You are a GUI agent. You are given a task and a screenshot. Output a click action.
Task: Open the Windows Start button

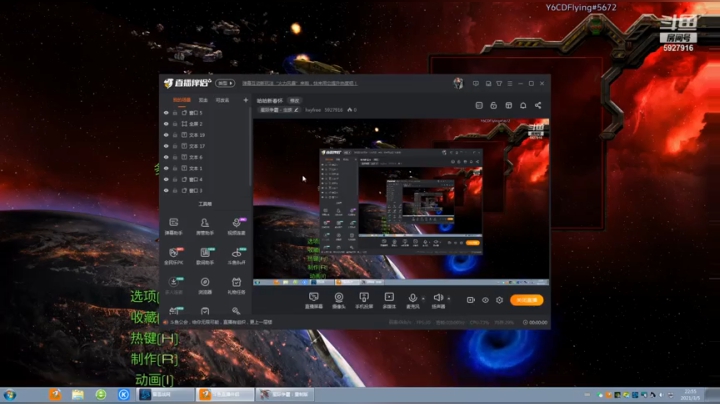(x=10, y=394)
